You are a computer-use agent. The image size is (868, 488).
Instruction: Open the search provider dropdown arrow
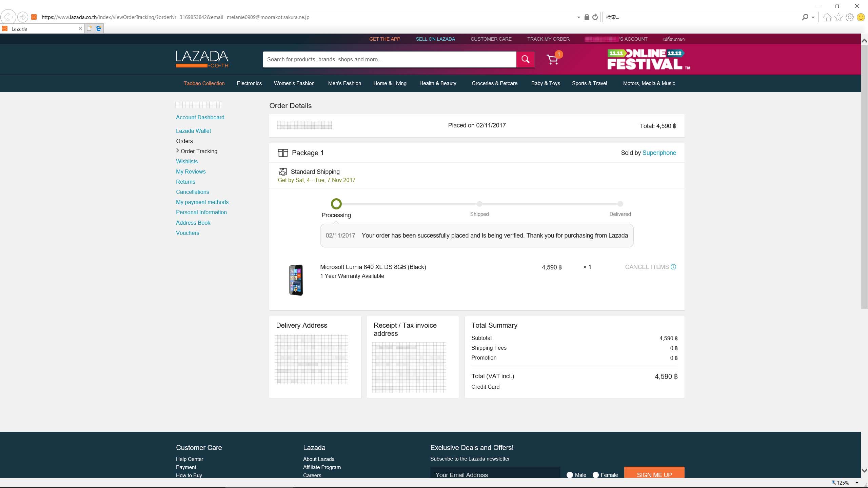[x=813, y=17]
